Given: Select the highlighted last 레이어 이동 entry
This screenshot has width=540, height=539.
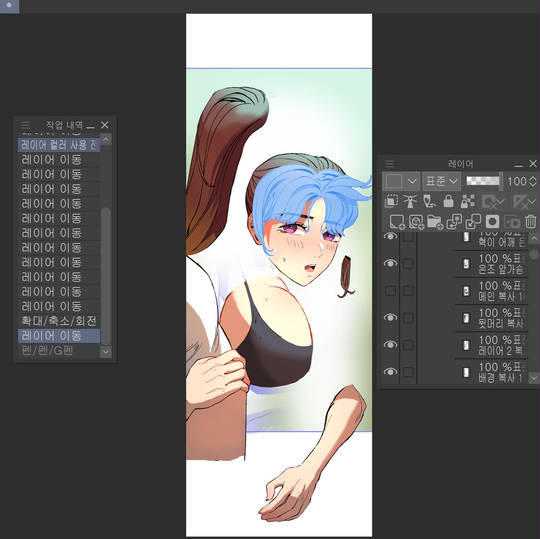Looking at the screenshot, I should tap(59, 336).
